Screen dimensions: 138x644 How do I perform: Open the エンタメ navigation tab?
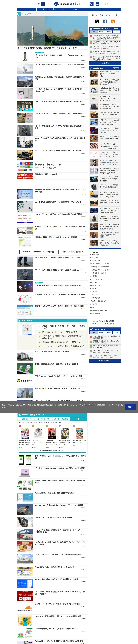coord(74,9)
